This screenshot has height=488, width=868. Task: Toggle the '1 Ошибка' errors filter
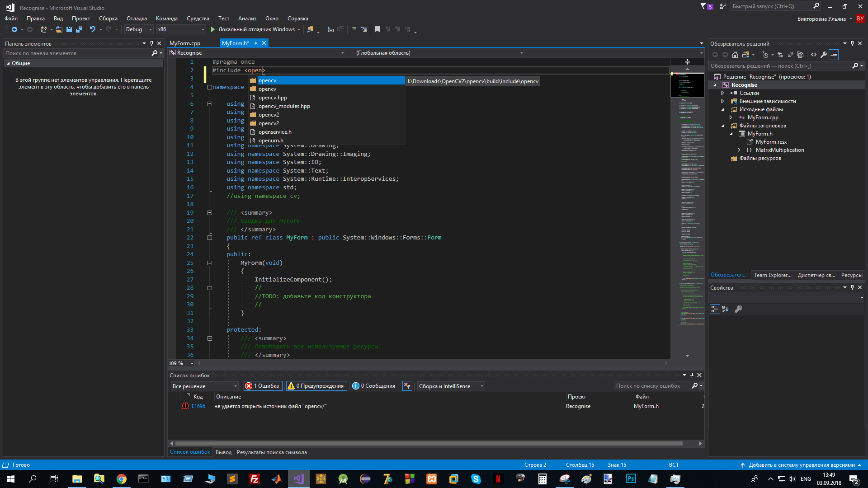pos(263,386)
